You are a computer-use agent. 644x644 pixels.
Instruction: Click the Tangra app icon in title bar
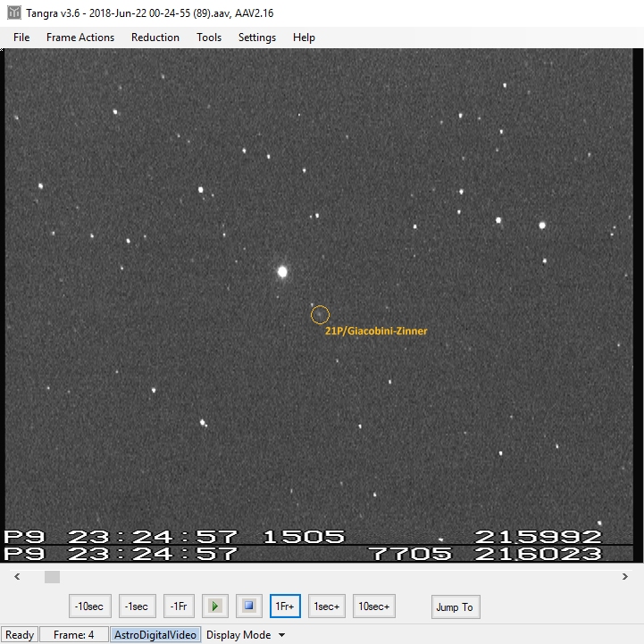click(14, 13)
